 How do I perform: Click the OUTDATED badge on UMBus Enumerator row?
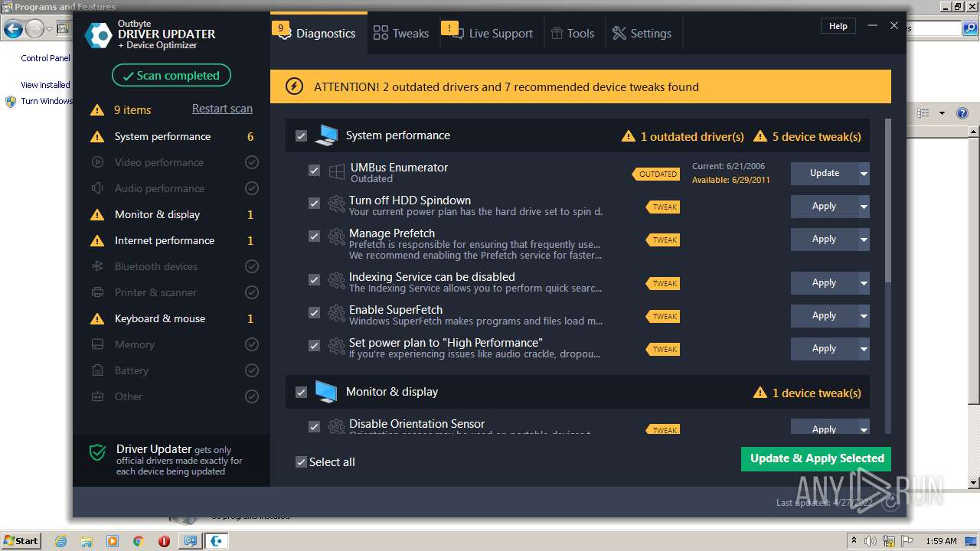655,174
